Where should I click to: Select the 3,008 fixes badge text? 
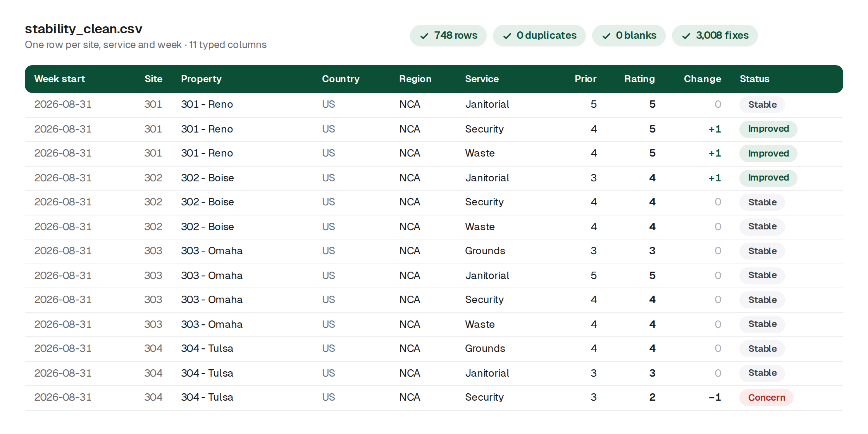[722, 35]
